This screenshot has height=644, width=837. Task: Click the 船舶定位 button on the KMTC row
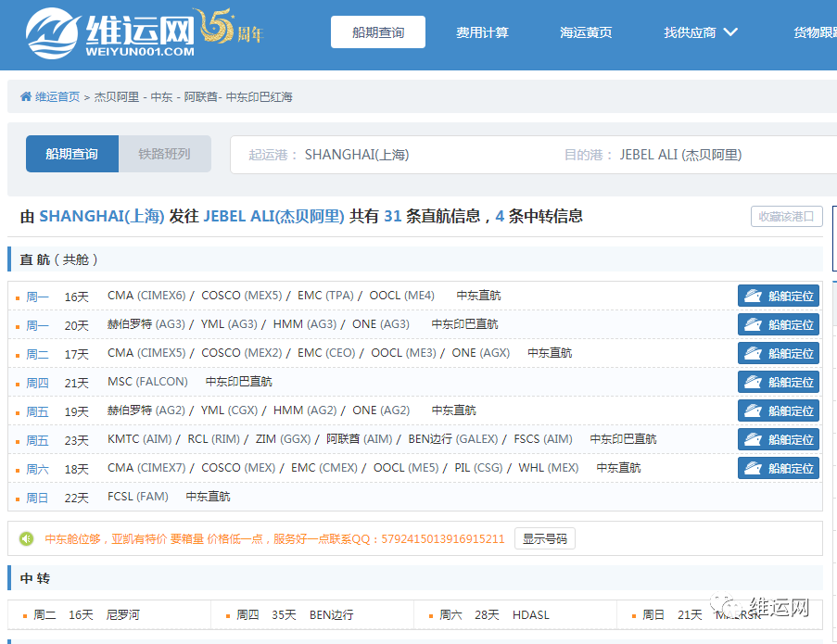pyautogui.click(x=779, y=439)
